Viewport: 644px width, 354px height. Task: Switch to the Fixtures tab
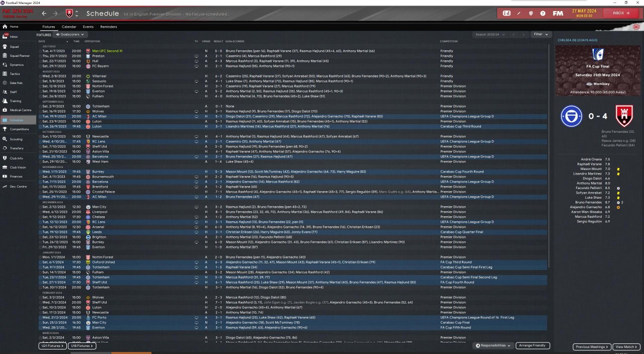49,27
